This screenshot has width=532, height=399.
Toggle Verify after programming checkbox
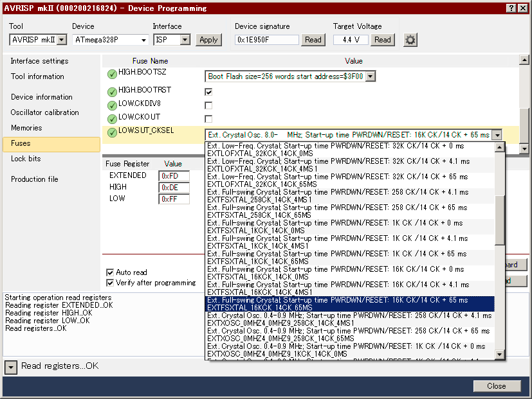click(110, 283)
